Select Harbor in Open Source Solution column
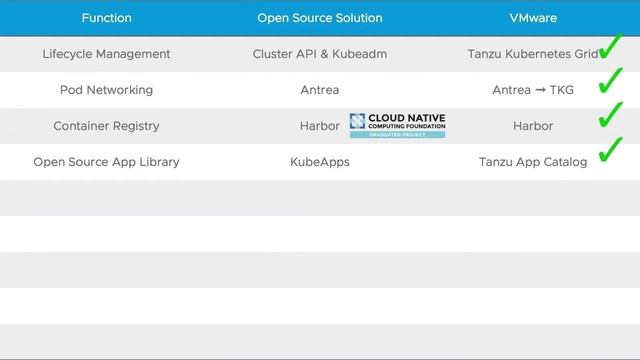Viewport: 640px width, 360px height. click(320, 126)
